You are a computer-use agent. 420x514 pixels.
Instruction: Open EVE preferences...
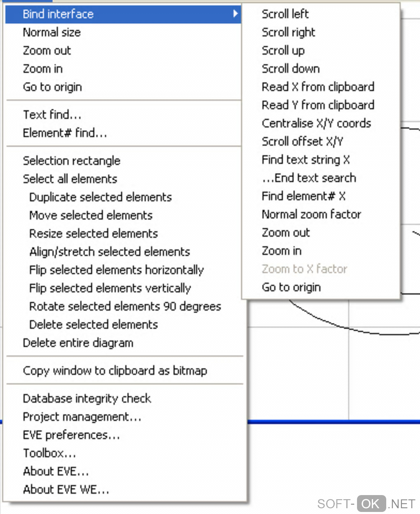[71, 435]
